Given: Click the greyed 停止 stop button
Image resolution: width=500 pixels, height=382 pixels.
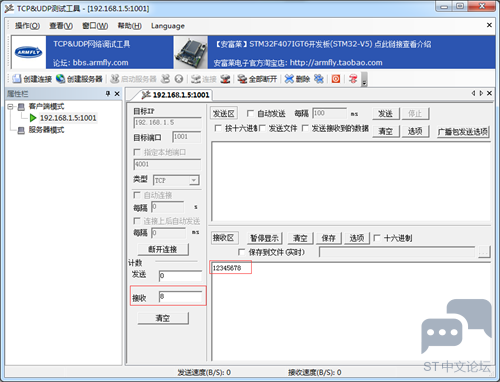Looking at the screenshot, I should 415,114.
